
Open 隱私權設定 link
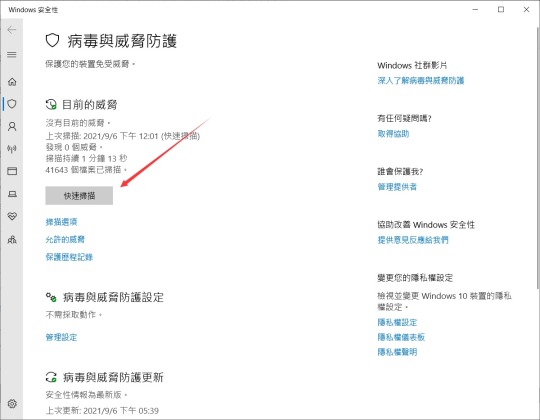397,322
